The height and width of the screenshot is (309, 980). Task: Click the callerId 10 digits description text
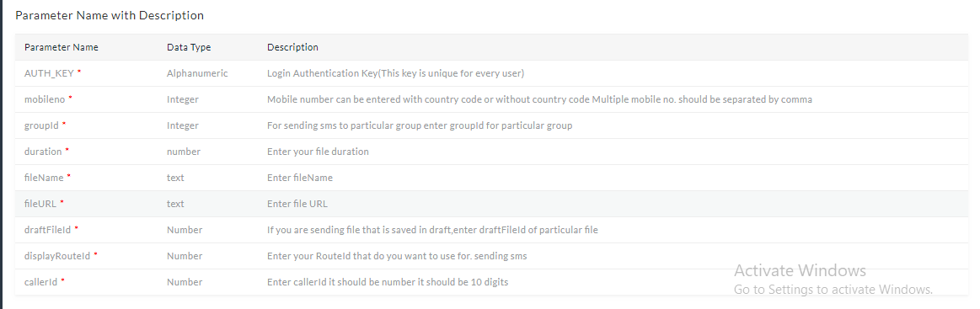388,283
